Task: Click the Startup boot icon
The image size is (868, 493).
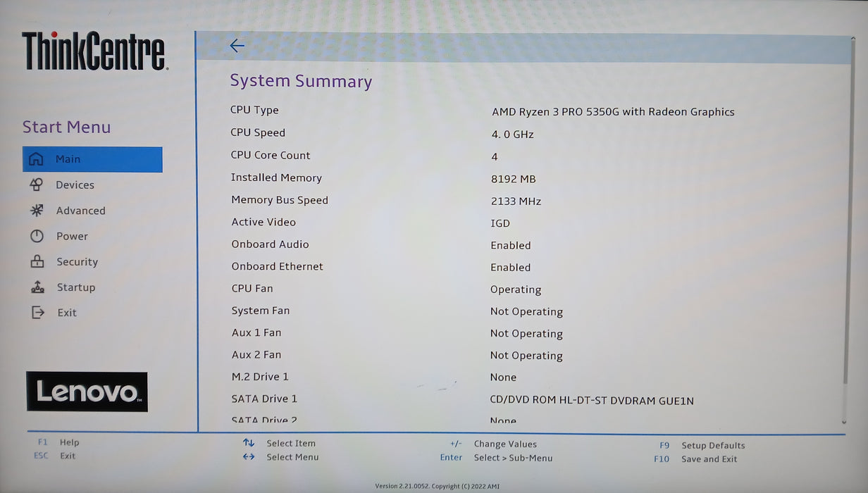Action: (37, 287)
